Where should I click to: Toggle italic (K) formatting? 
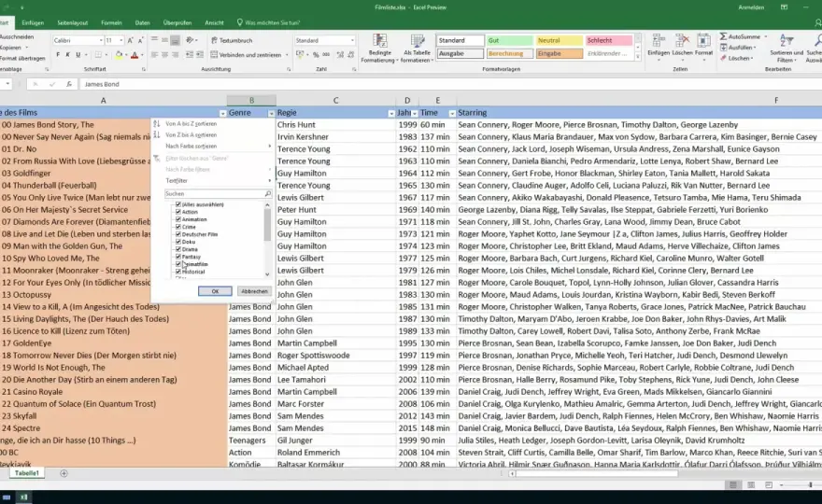click(67, 55)
